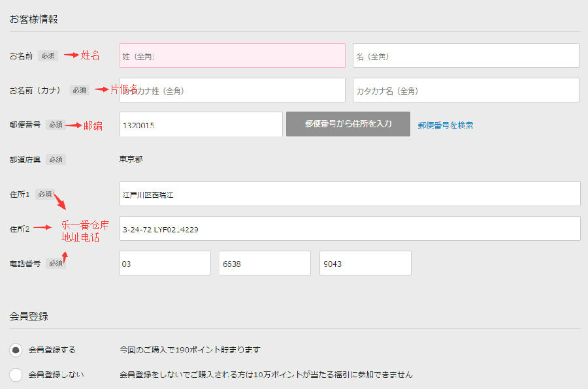588x389 pixels.
Task: Click the お客様情報 section heading
Action: (x=33, y=19)
